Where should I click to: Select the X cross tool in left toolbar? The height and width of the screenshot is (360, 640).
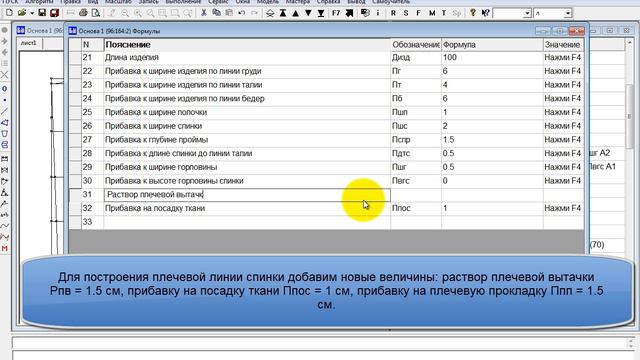[x=4, y=75]
